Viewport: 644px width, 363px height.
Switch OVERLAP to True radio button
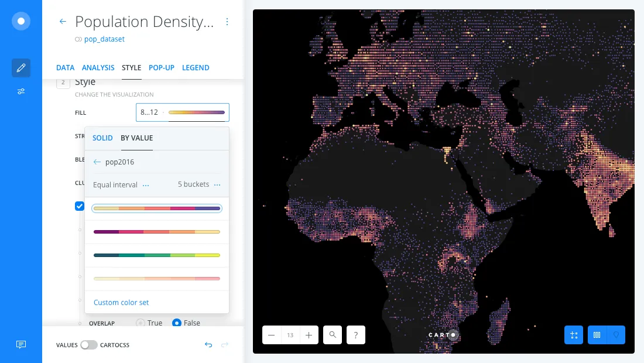coord(141,323)
